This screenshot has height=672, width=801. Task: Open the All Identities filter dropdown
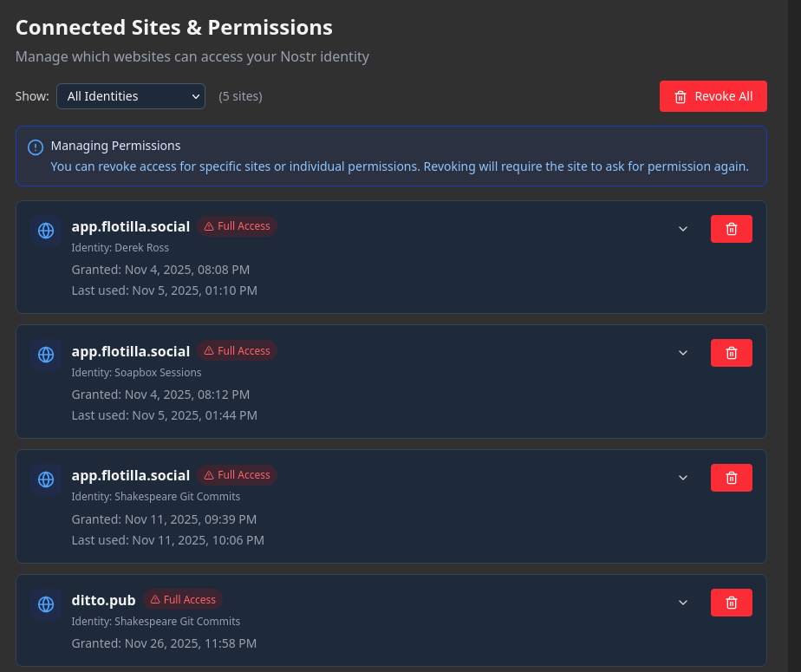(130, 96)
